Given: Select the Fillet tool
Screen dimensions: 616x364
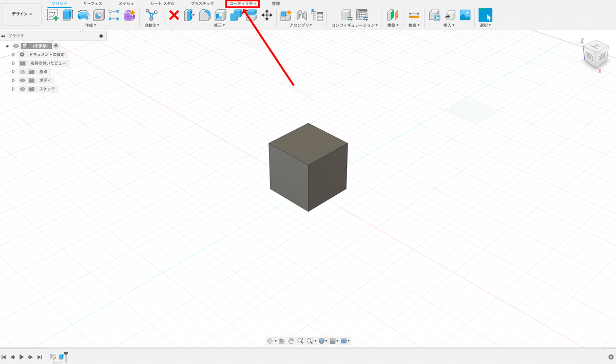Looking at the screenshot, I should 205,15.
